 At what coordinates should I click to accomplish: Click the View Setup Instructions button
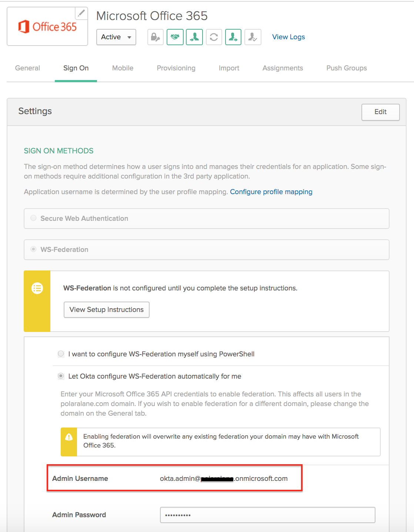107,310
